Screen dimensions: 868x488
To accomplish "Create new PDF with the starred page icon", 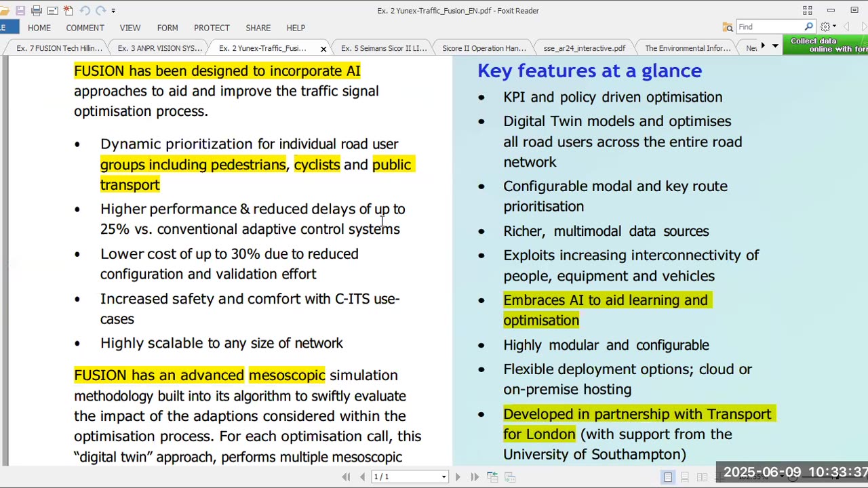I will click(68, 10).
